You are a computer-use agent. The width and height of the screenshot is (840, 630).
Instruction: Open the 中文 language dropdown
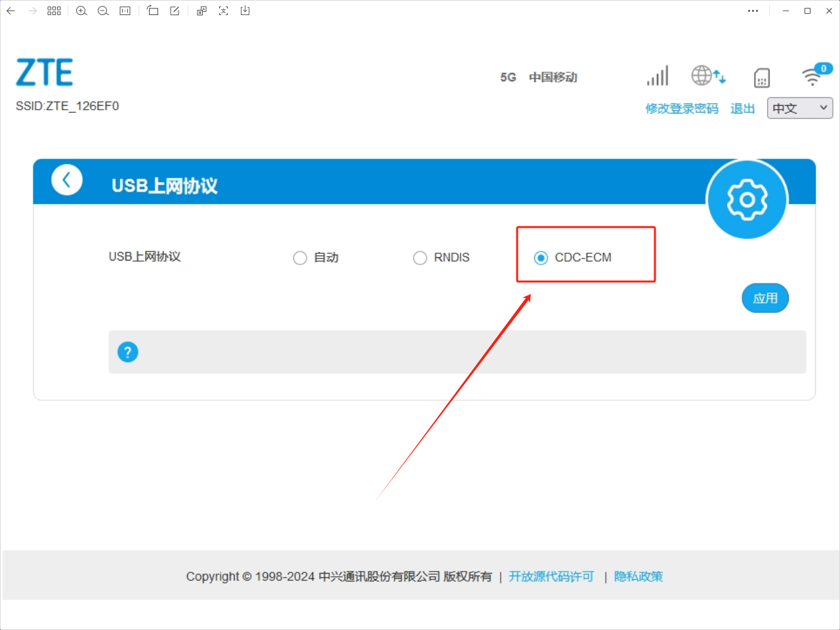pos(799,108)
